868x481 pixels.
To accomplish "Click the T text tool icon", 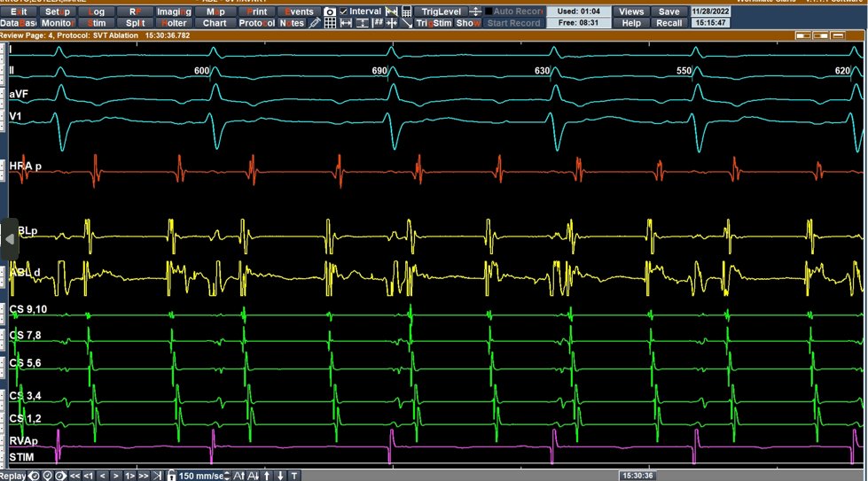I will (294, 476).
